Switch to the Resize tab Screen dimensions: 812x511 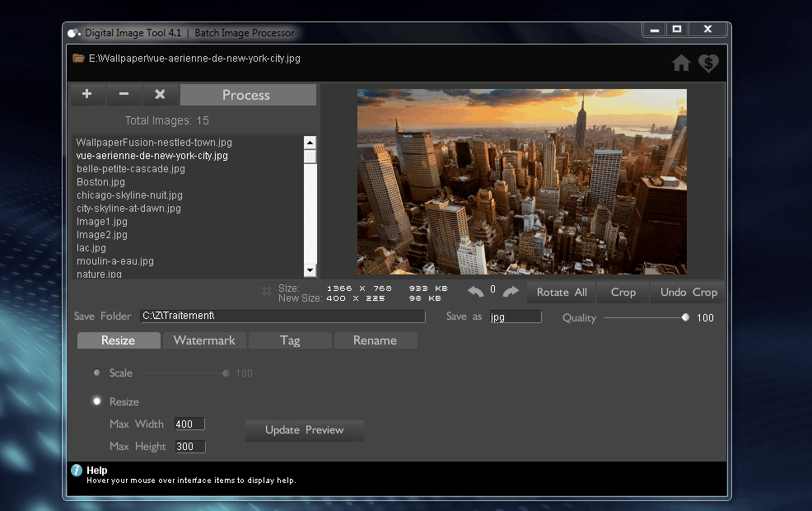(x=119, y=340)
